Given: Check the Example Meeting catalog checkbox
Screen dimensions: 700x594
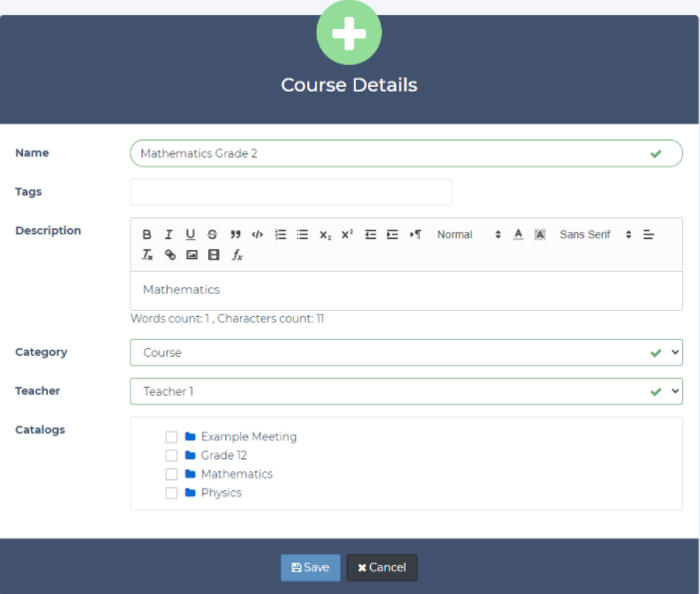Looking at the screenshot, I should [x=172, y=437].
